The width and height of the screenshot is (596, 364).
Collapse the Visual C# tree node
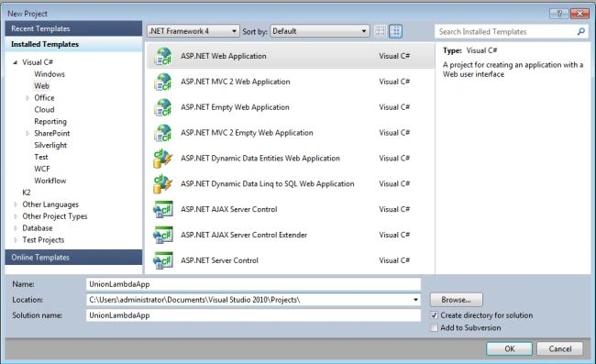click(x=16, y=62)
